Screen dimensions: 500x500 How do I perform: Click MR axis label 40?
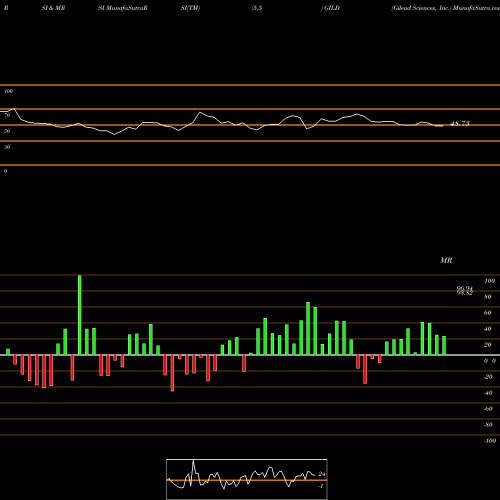coord(488,329)
